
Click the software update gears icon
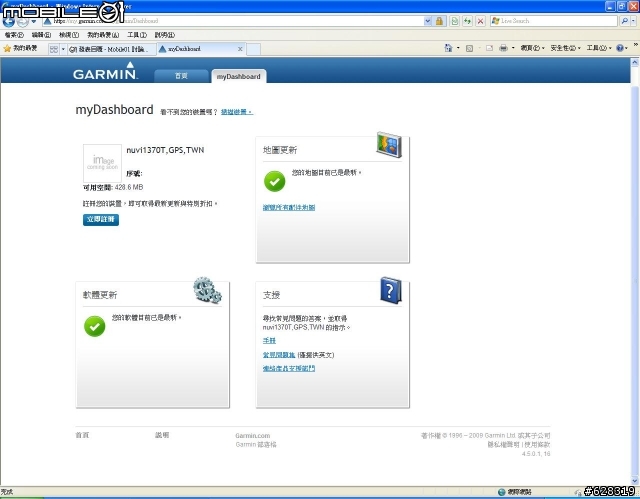(207, 290)
